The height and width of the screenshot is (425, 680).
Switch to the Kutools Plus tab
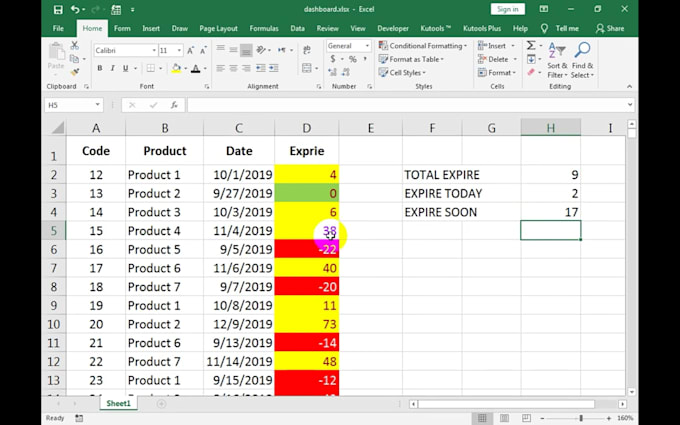(x=482, y=28)
